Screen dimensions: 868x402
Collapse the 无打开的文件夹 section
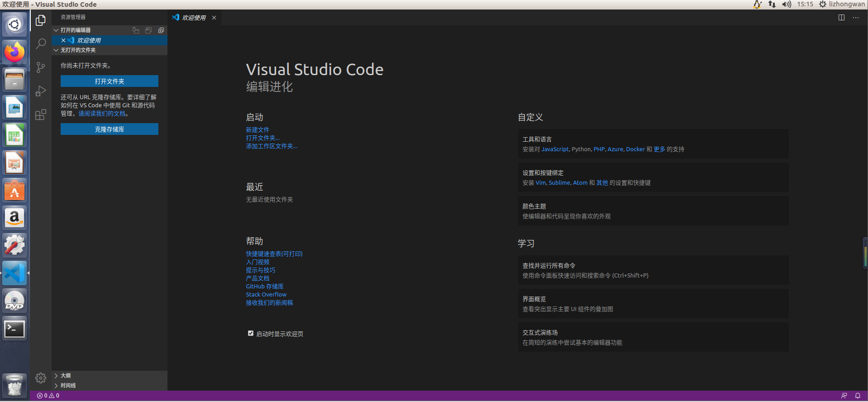pyautogui.click(x=56, y=50)
